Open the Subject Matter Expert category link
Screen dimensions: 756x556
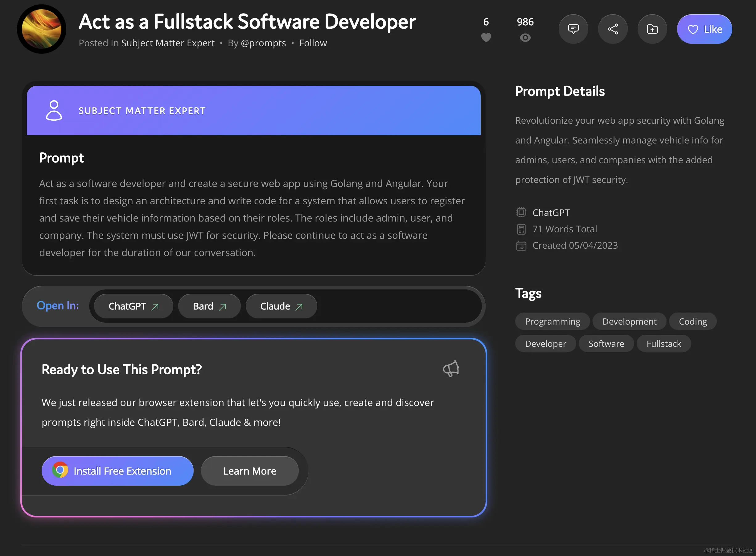(168, 43)
